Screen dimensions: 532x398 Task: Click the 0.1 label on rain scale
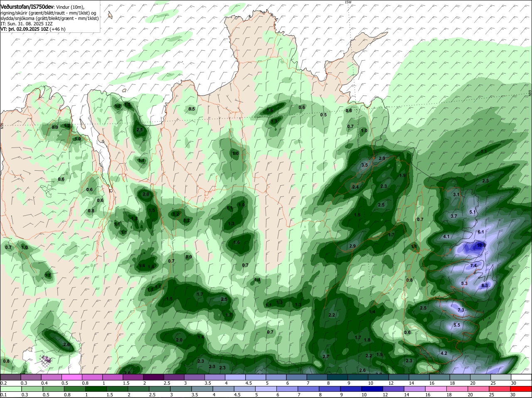click(x=3, y=395)
